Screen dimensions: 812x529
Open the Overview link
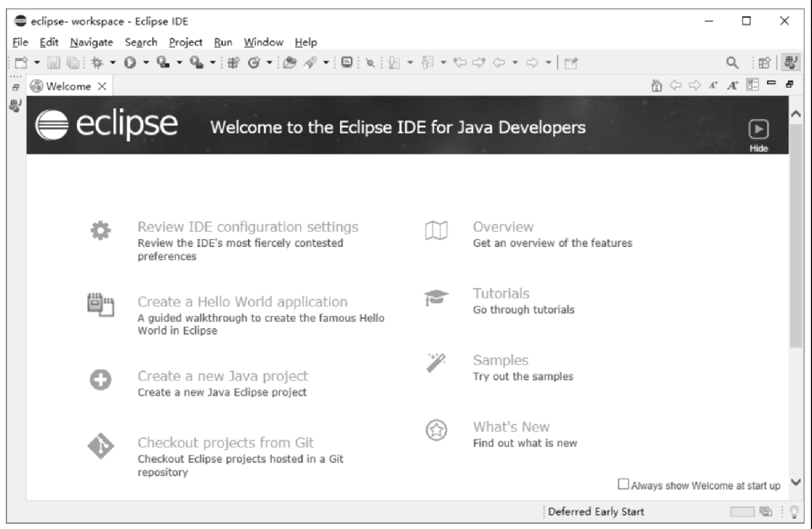[503, 227]
